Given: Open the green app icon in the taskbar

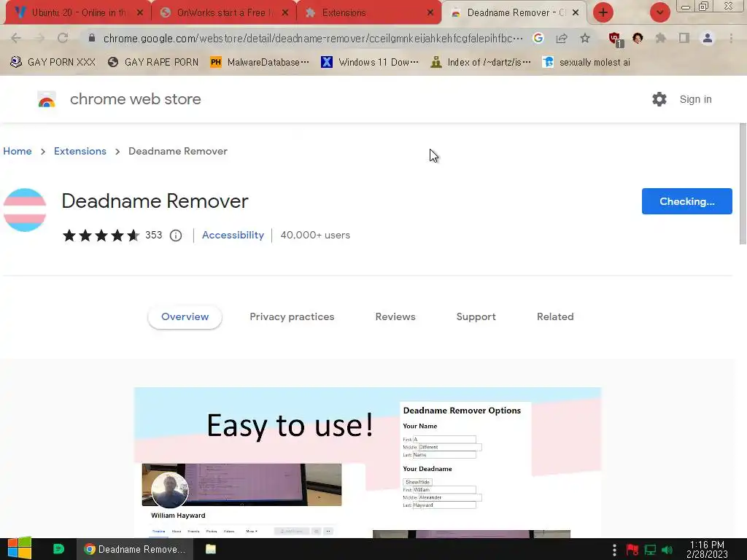Looking at the screenshot, I should coord(58,549).
